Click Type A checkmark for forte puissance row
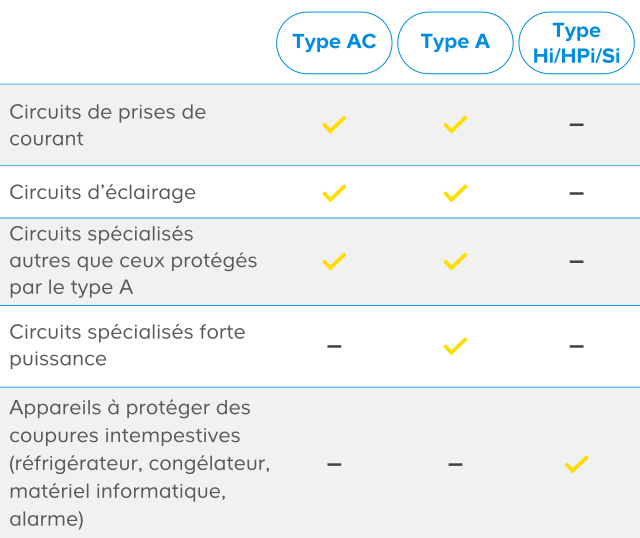Screen dimensions: 640x538 point(455,346)
